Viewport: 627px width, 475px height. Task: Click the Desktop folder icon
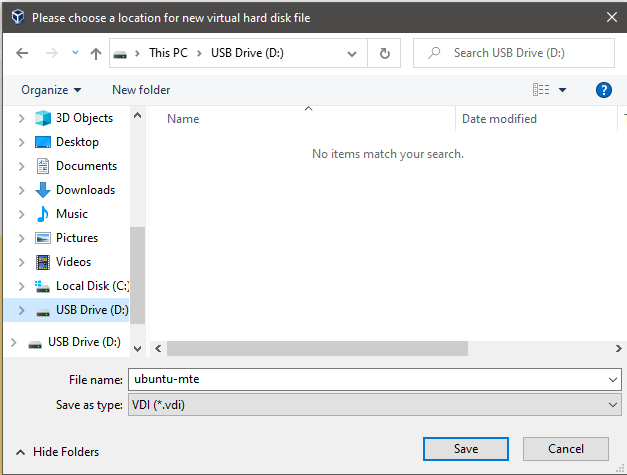(43, 142)
